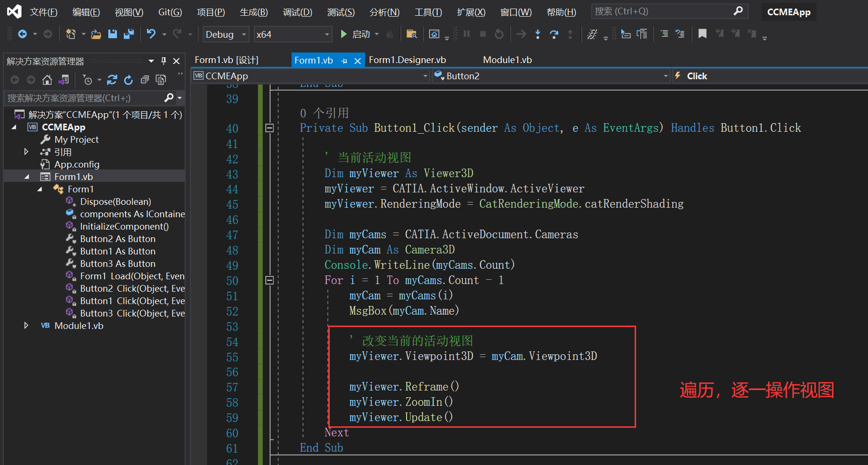This screenshot has height=465, width=868.
Task: Select Button2 As Button member
Action: (x=117, y=239)
